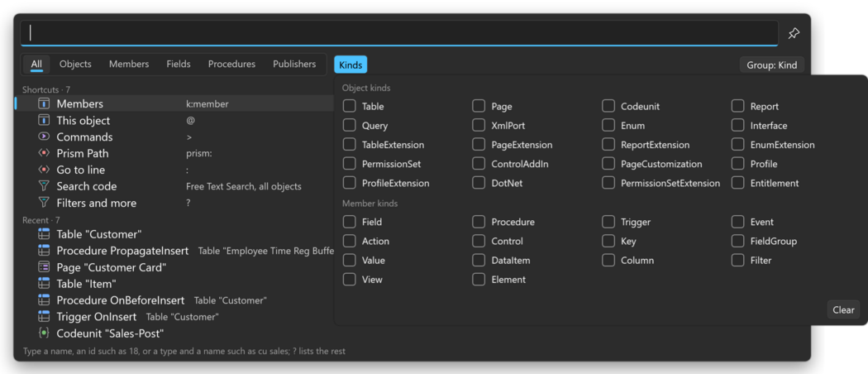Enable the EnumExtension checkbox
868x374 pixels.
[738, 145]
